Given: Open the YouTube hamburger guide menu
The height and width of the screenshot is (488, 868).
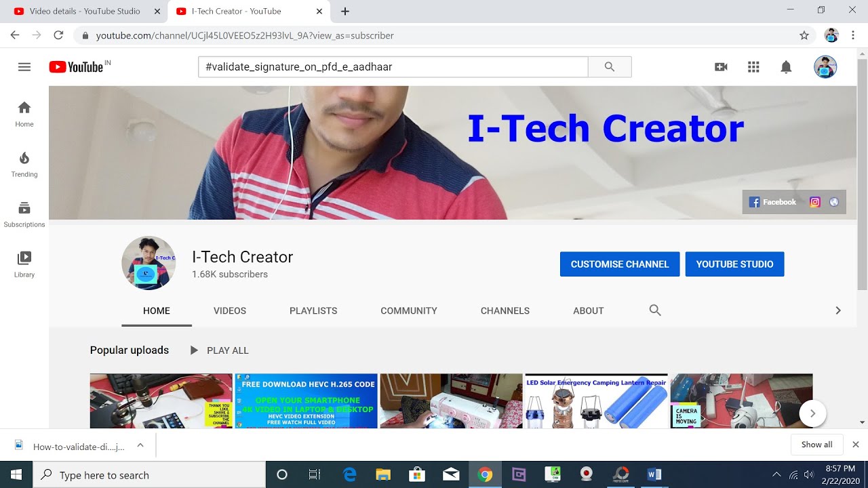Looking at the screenshot, I should tap(24, 66).
